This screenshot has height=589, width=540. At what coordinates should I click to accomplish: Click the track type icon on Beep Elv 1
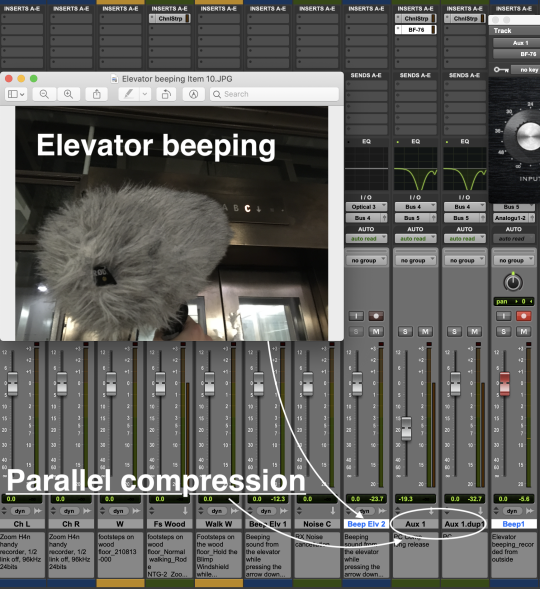(284, 511)
